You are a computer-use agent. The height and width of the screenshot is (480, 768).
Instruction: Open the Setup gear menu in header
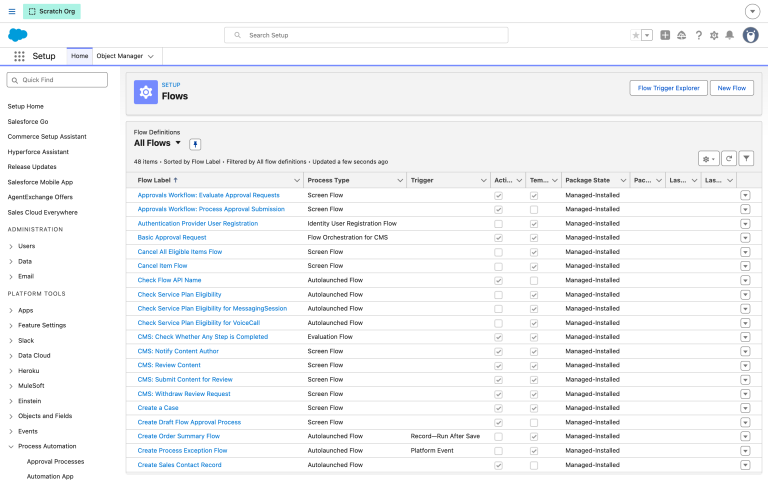pos(714,35)
